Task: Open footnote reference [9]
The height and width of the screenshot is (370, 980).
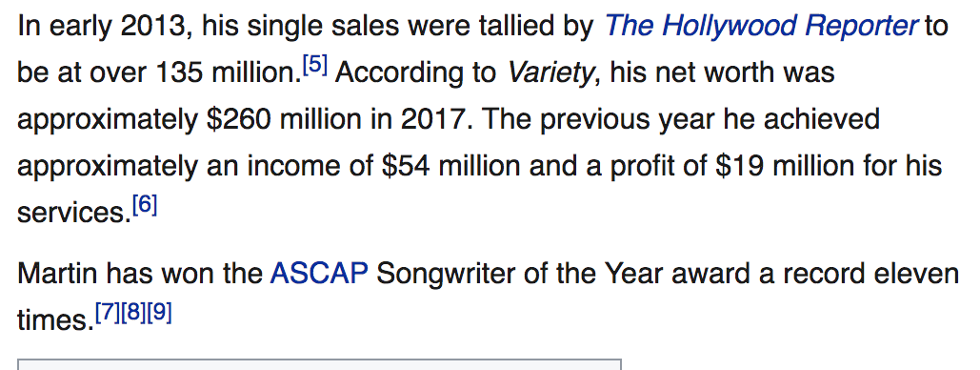Action: coord(159,313)
